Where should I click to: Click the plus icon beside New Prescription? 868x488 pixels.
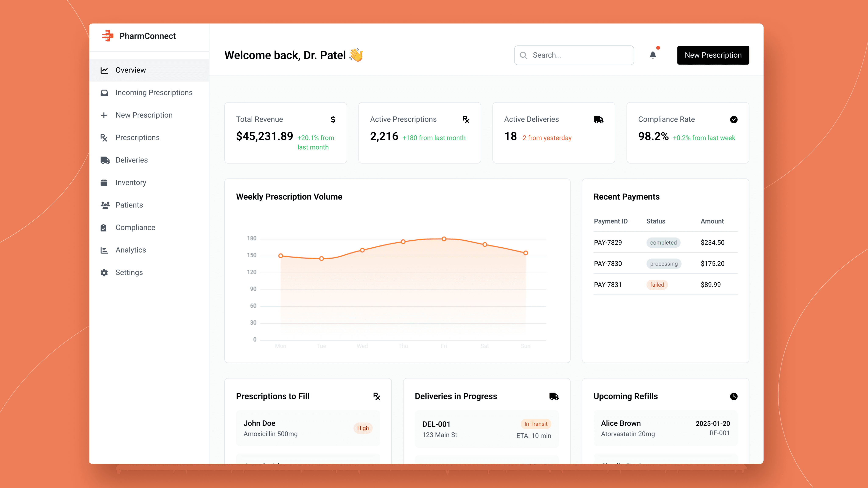(x=104, y=115)
